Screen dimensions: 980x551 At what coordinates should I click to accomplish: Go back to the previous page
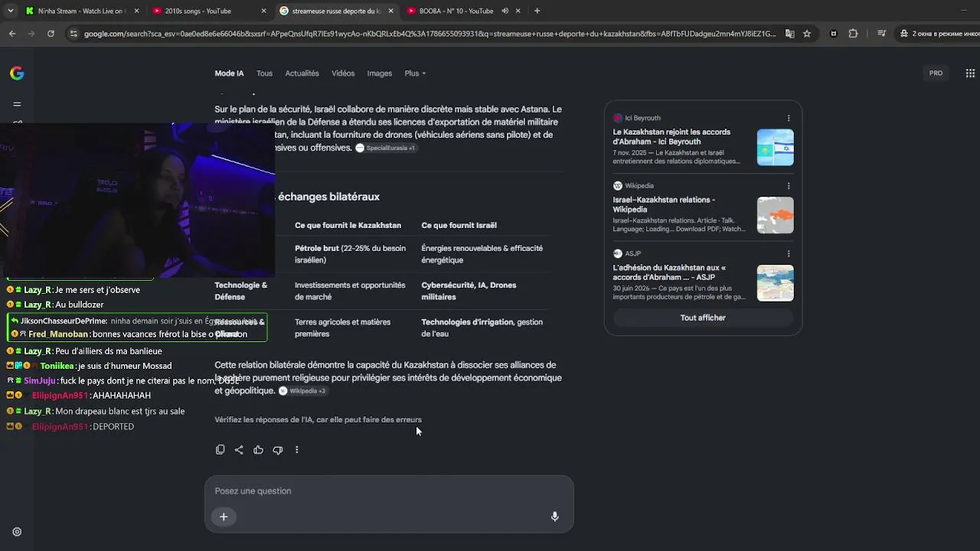tap(12, 34)
